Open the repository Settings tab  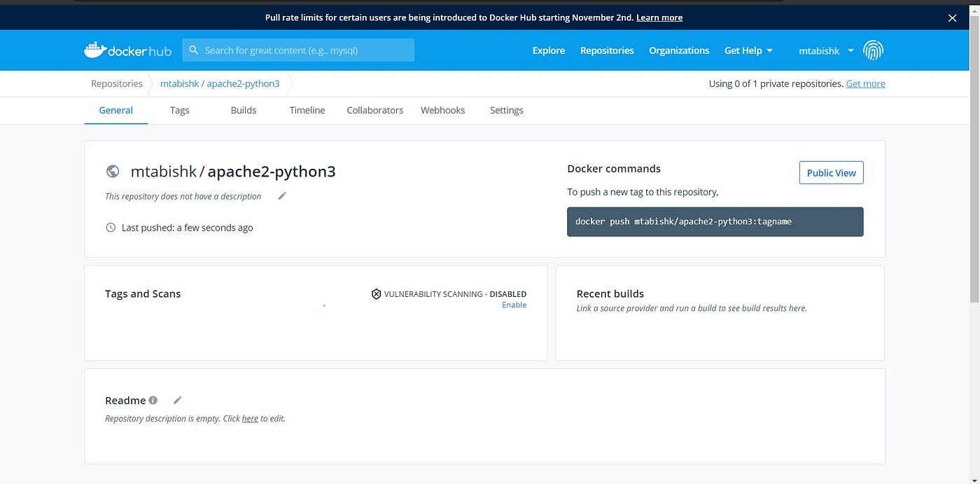pos(507,110)
